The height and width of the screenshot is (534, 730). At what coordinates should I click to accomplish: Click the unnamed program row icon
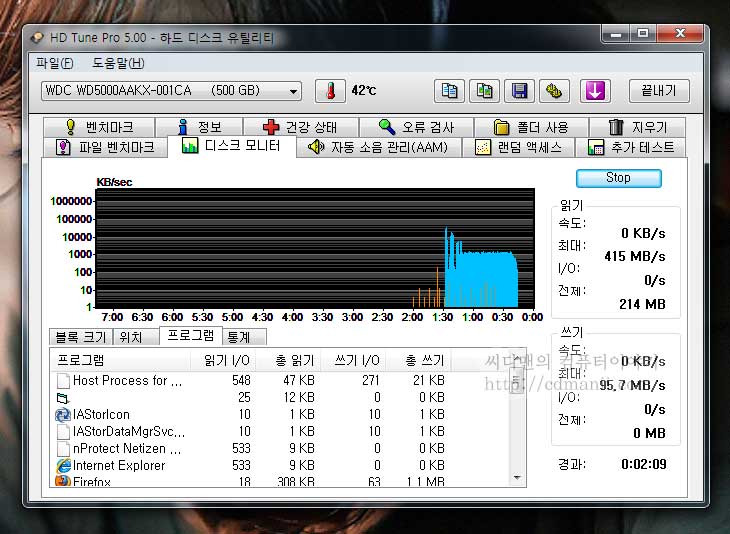(62, 398)
